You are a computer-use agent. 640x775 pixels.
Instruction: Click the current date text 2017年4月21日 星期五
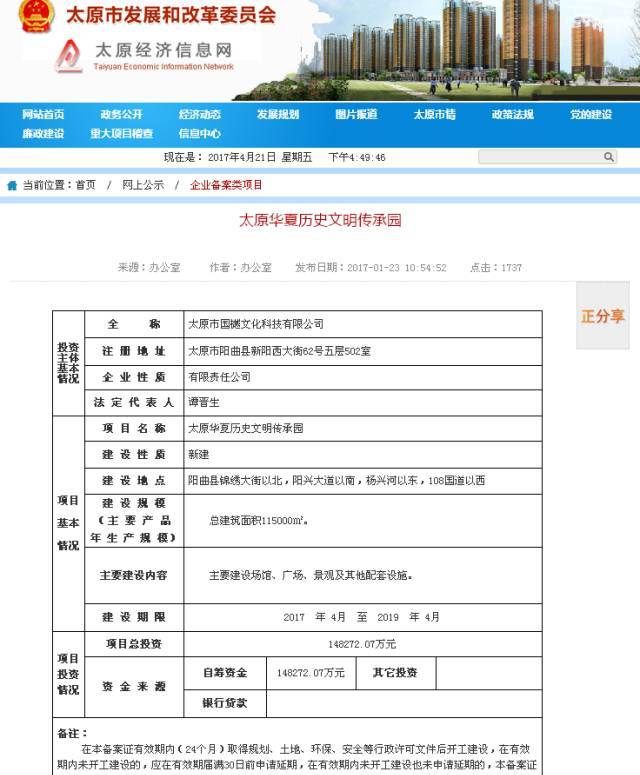click(259, 157)
